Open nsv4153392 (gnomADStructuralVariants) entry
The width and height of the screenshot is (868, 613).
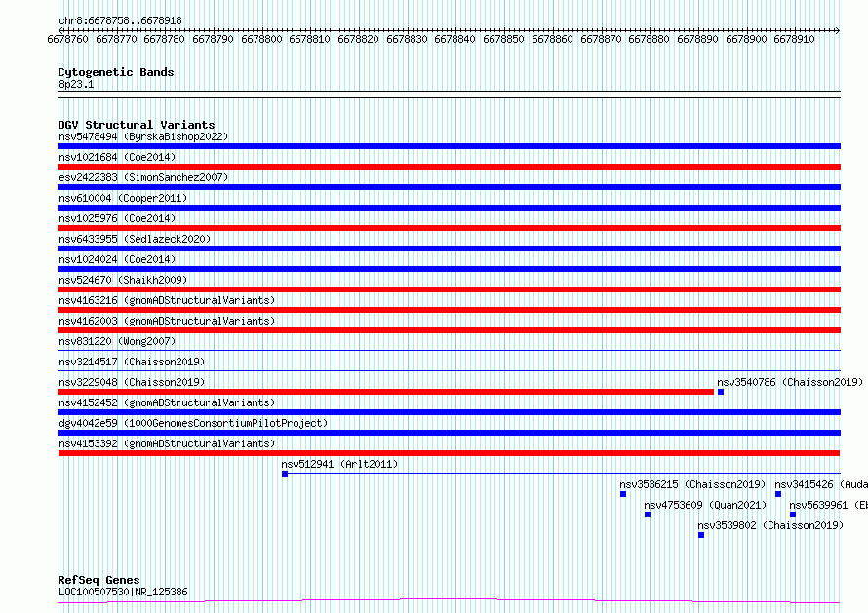pos(167,443)
